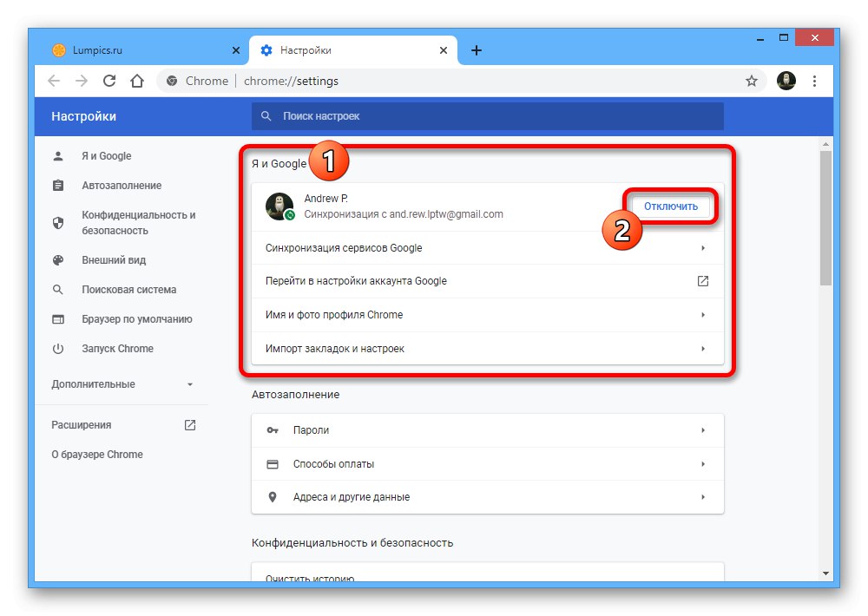Image resolution: width=868 pixels, height=616 pixels.
Task: Select the Настройки tab
Action: 353,50
